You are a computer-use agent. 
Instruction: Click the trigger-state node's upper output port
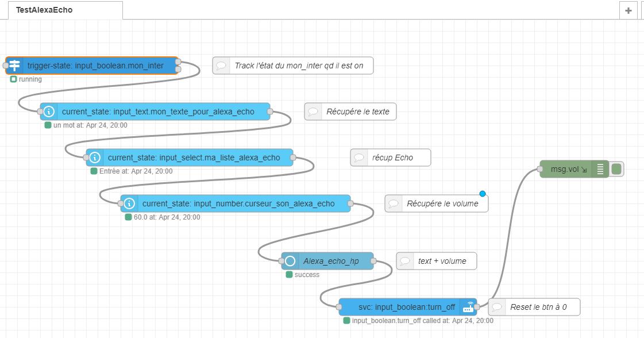click(x=178, y=62)
